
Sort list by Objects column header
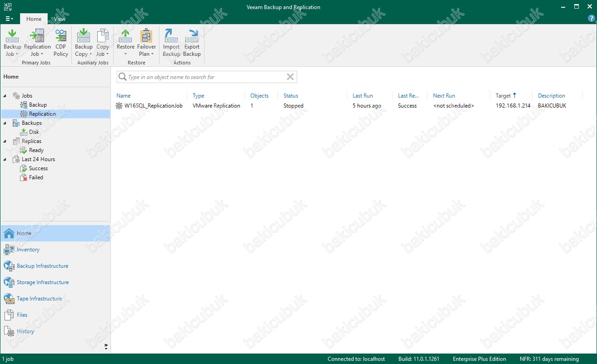click(259, 96)
